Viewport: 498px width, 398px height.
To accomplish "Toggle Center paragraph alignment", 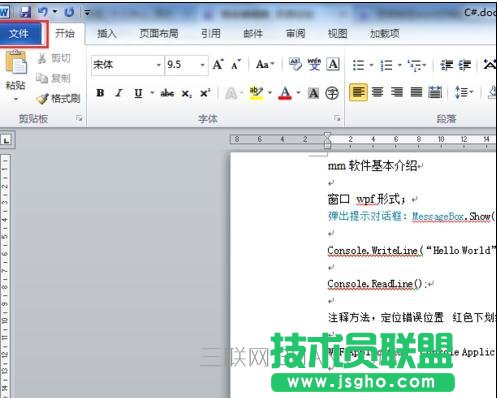I will click(x=378, y=92).
